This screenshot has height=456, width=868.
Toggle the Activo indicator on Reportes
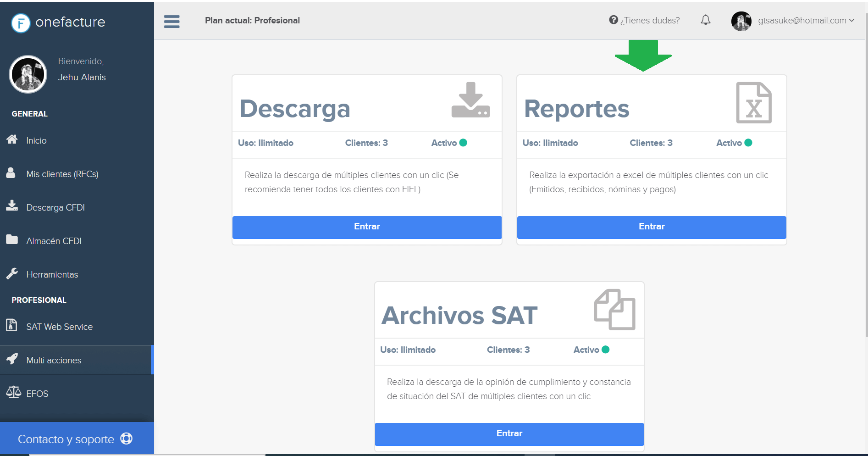point(748,143)
